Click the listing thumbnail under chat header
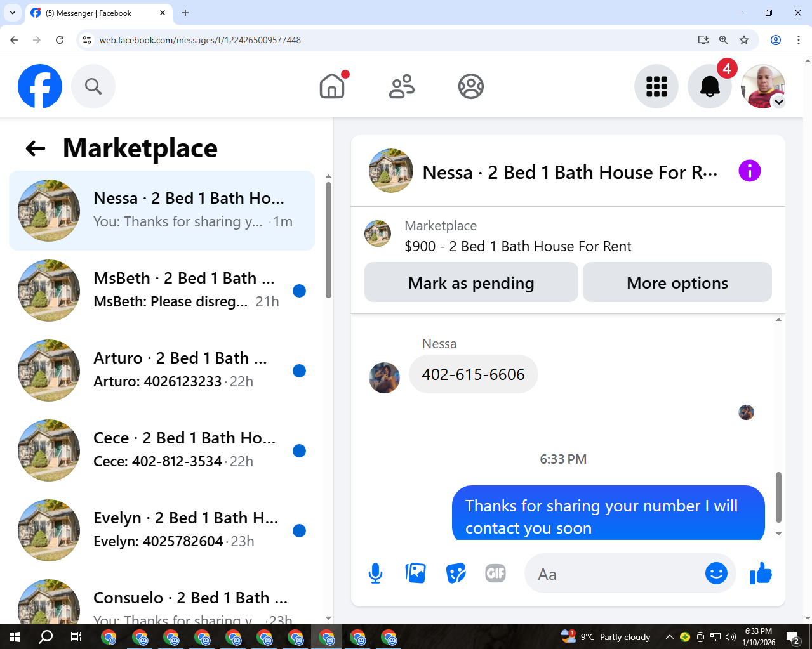Viewport: 812px width, 649px height. click(x=378, y=233)
